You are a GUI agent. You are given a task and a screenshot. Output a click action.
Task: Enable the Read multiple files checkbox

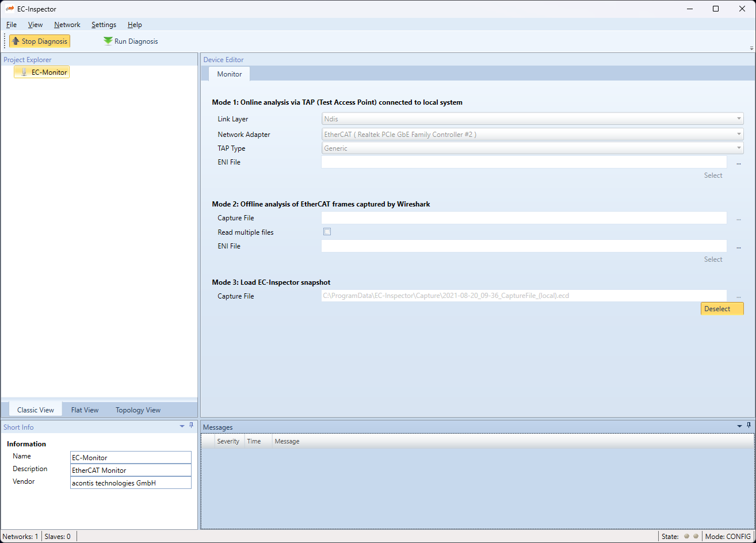(x=327, y=232)
